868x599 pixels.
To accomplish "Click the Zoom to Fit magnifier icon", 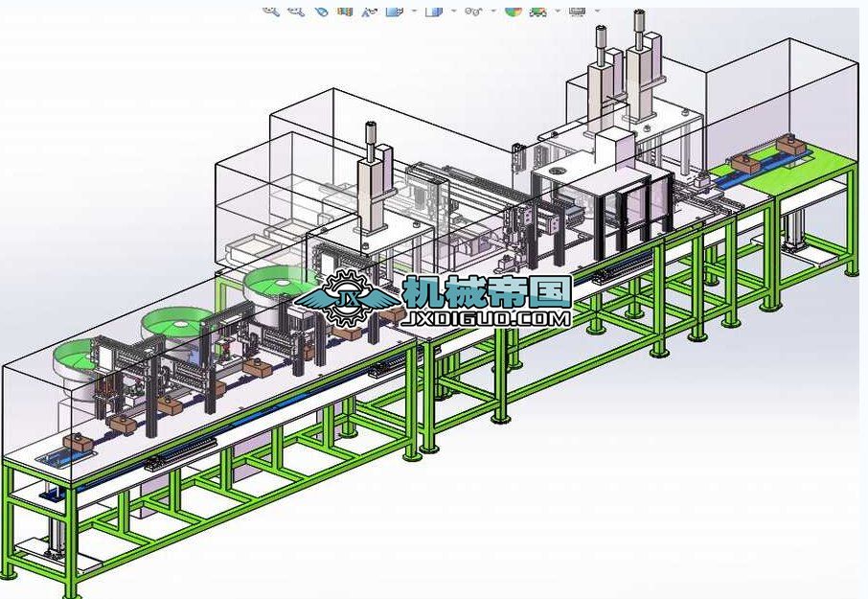I will (271, 10).
